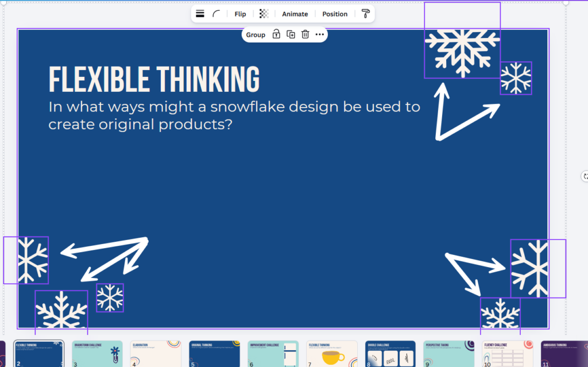
Task: Click the duplicate icon in floating toolbar
Action: pyautogui.click(x=291, y=34)
